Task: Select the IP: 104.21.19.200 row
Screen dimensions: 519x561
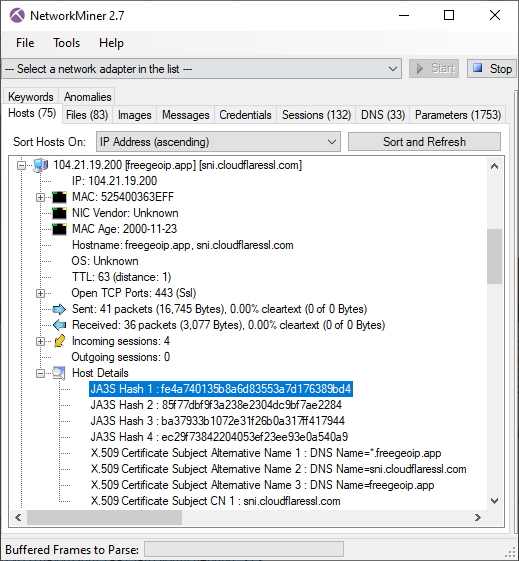Action: pos(114,181)
